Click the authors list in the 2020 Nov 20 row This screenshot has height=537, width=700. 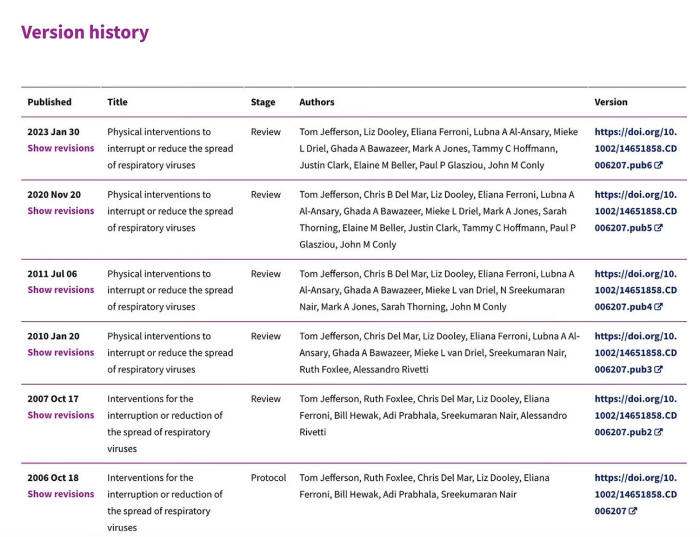(438, 220)
